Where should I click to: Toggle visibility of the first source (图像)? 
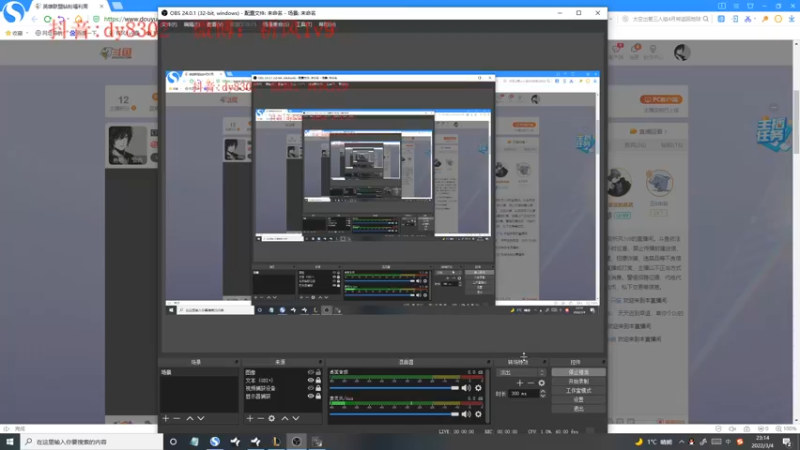pos(310,372)
